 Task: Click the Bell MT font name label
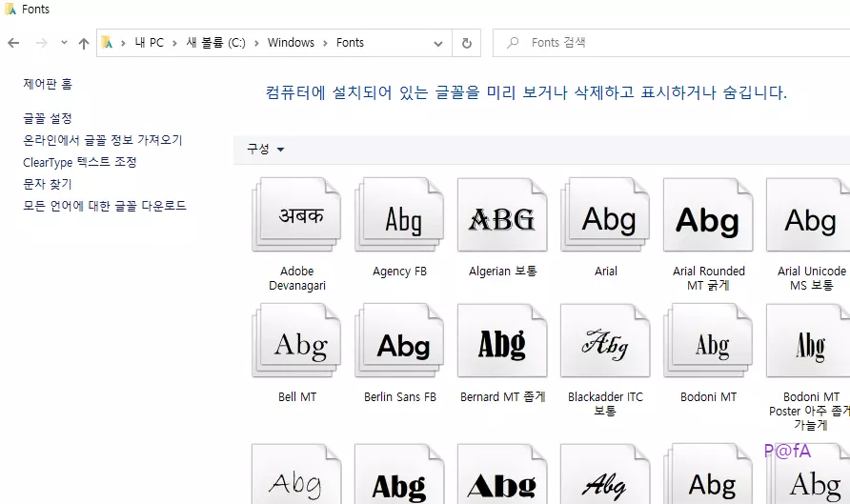pyautogui.click(x=297, y=396)
